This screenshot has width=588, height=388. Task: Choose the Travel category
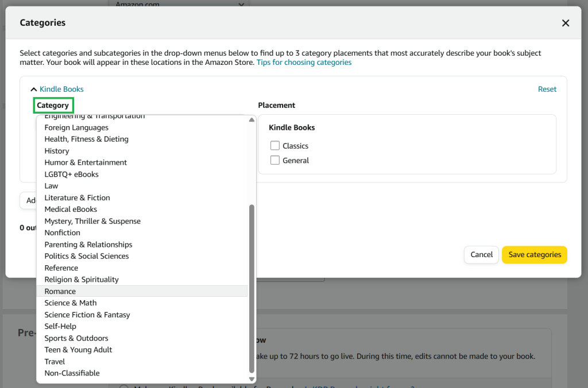pyautogui.click(x=55, y=361)
